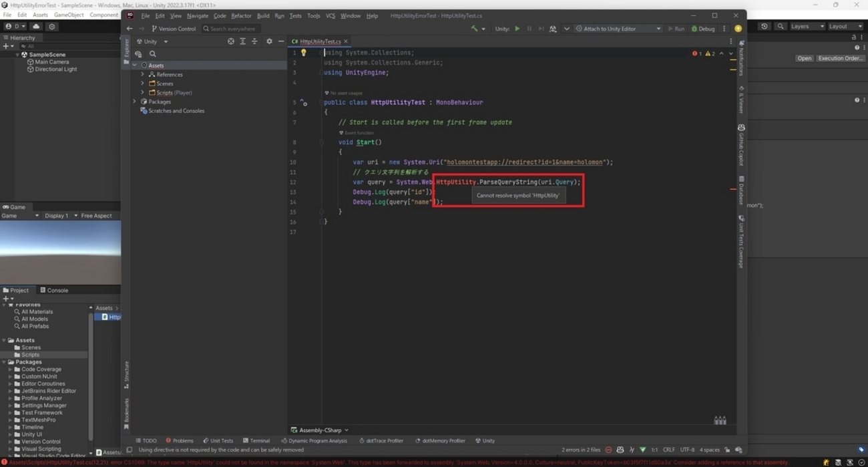The image size is (868, 467).
Task: Select Directional Light in Unity Hierarchy
Action: [51, 69]
